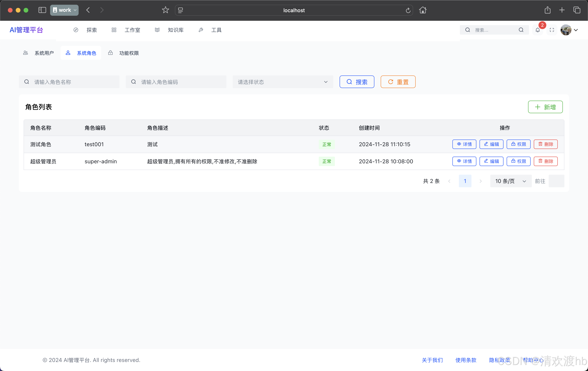588x371 pixels.
Task: Click the Safari sidebar toggle icon
Action: (42, 10)
